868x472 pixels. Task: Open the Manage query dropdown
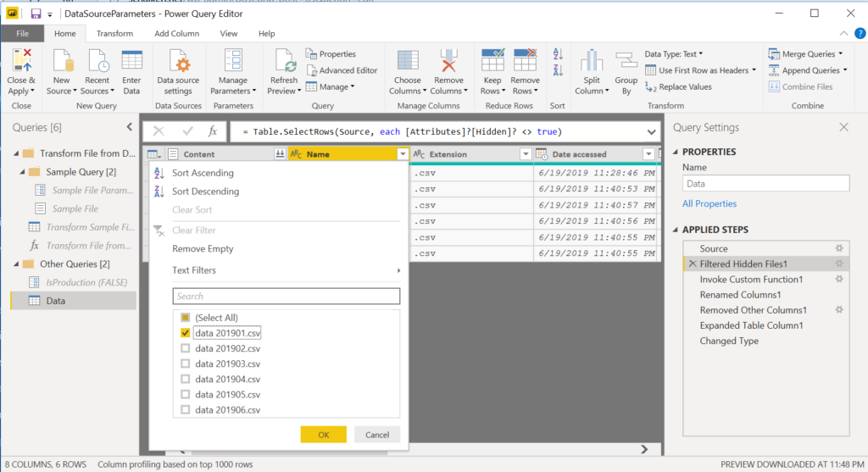coord(331,87)
